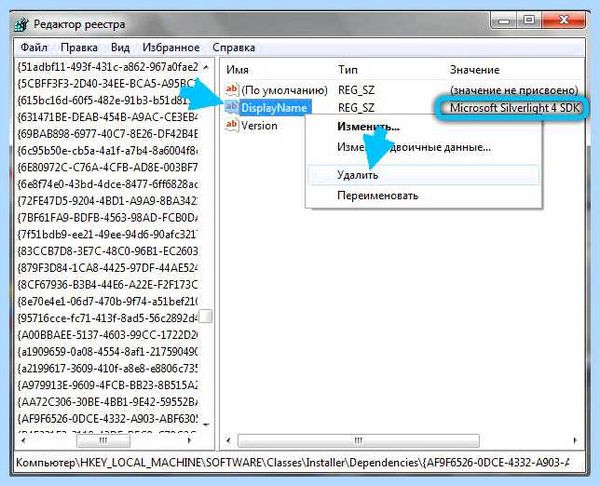Click the tree pane horizontal scroll left arrow
The height and width of the screenshot is (486, 600).
(23, 440)
